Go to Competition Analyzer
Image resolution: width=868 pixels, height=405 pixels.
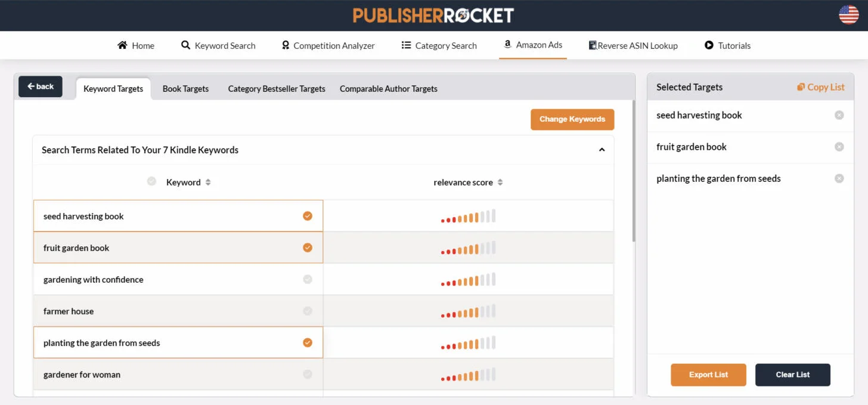tap(328, 45)
